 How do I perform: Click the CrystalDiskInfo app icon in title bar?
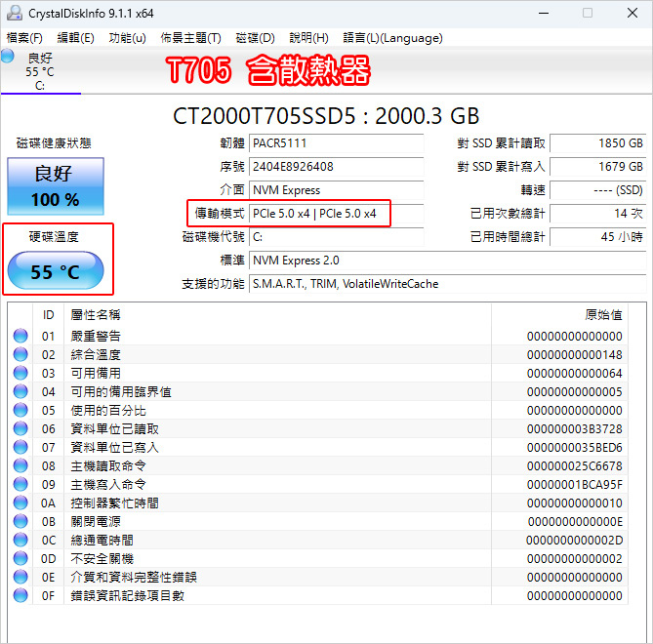pos(15,14)
